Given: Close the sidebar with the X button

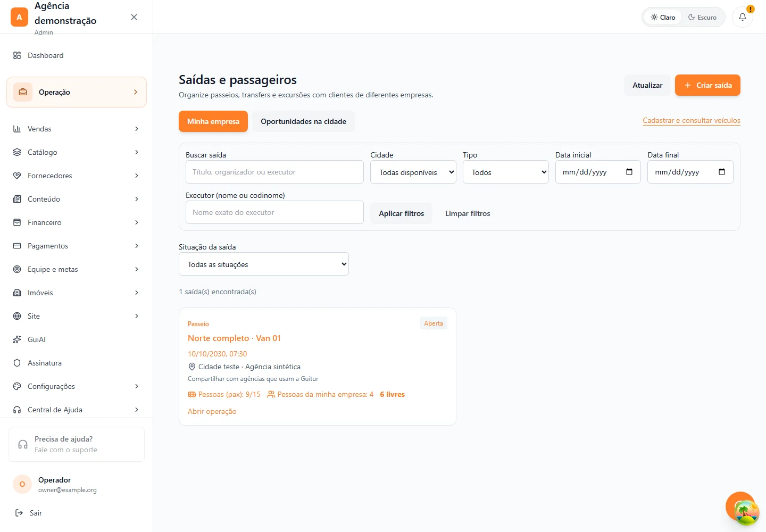Looking at the screenshot, I should point(134,17).
